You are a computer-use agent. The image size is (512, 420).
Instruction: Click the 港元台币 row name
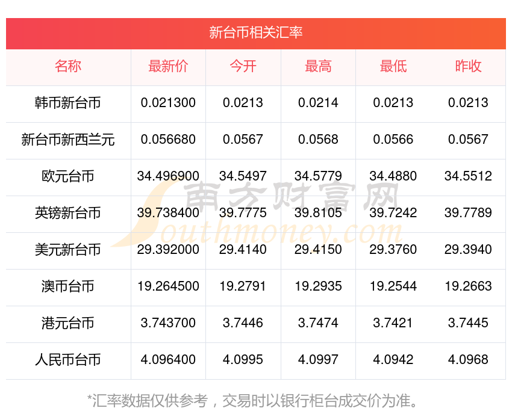[x=68, y=323]
